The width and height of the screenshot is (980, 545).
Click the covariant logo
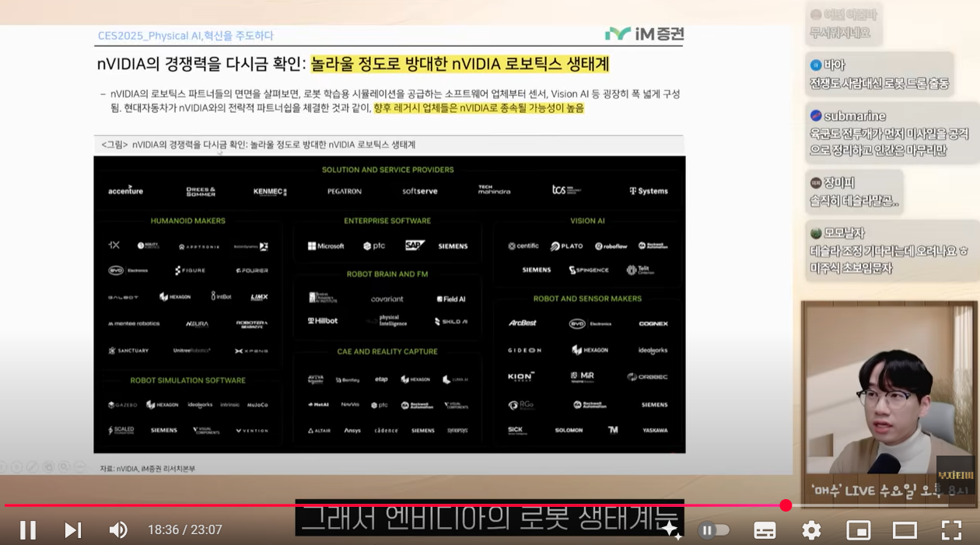(x=387, y=299)
